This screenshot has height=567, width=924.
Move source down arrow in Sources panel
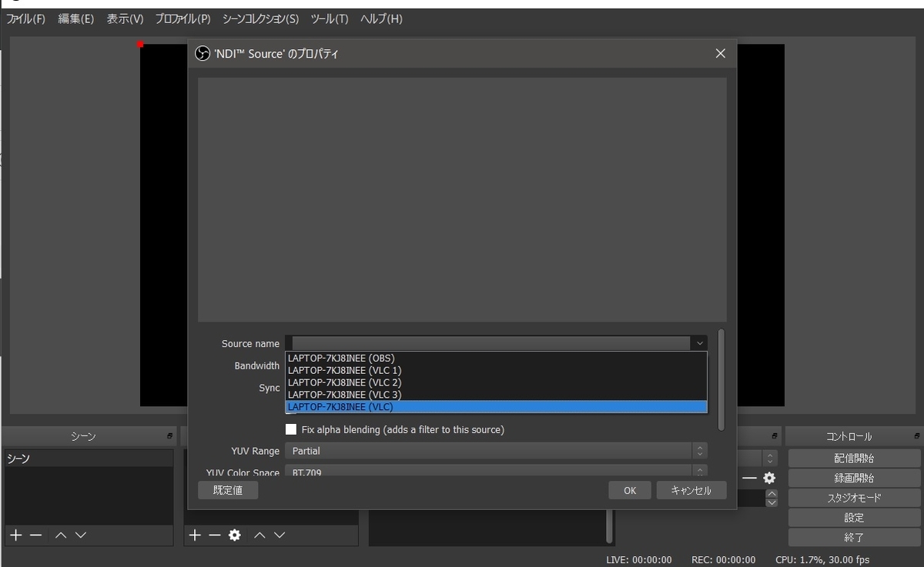pyautogui.click(x=280, y=535)
